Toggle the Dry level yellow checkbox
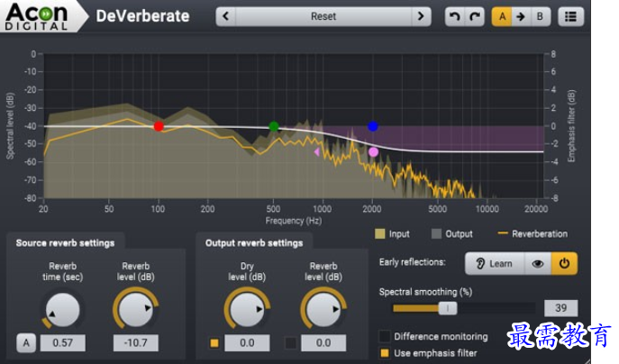The height and width of the screenshot is (364, 619). pyautogui.click(x=214, y=342)
